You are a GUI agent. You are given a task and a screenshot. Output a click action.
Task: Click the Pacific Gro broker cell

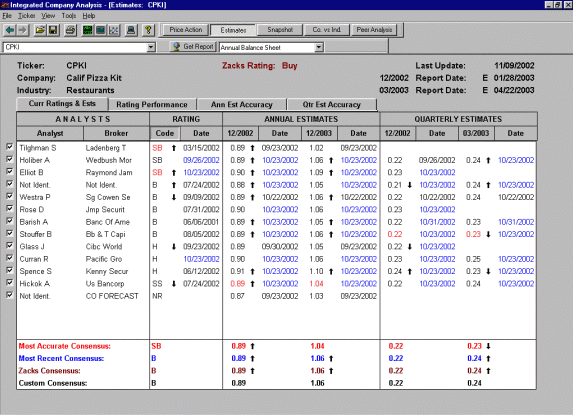103,259
